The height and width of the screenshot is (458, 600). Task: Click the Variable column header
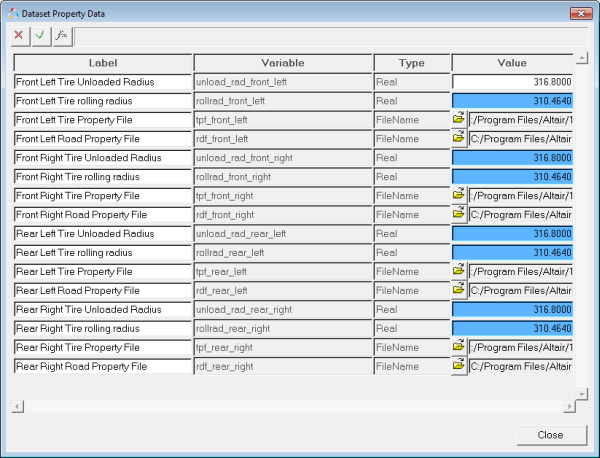[x=283, y=62]
